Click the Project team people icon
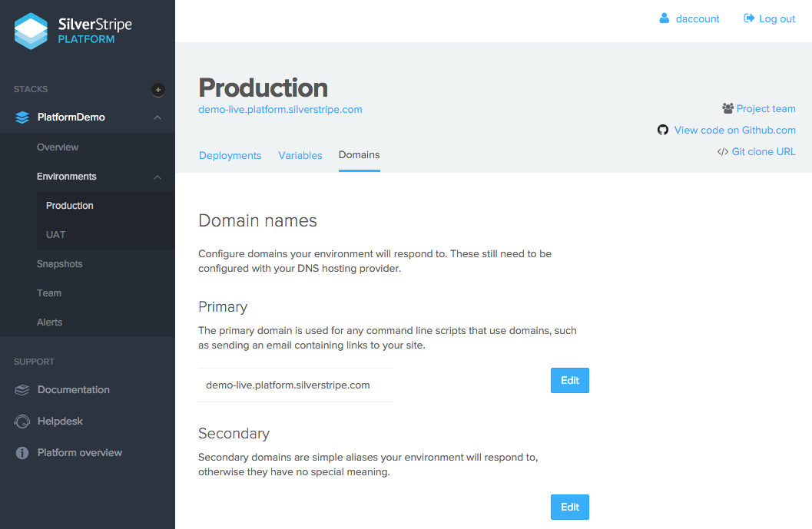 coord(726,108)
